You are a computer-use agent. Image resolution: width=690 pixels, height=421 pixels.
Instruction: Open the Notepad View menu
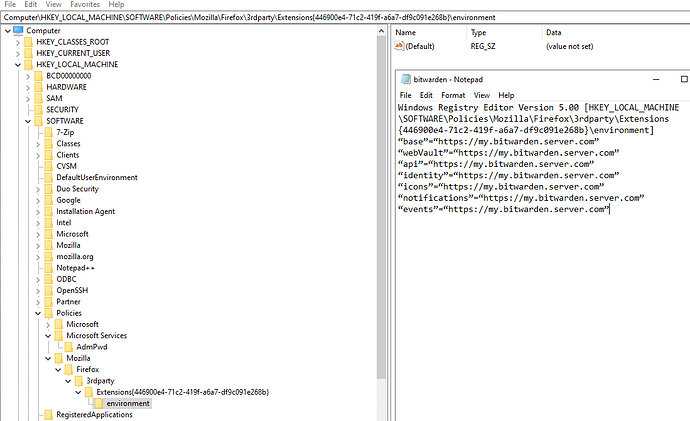point(482,95)
